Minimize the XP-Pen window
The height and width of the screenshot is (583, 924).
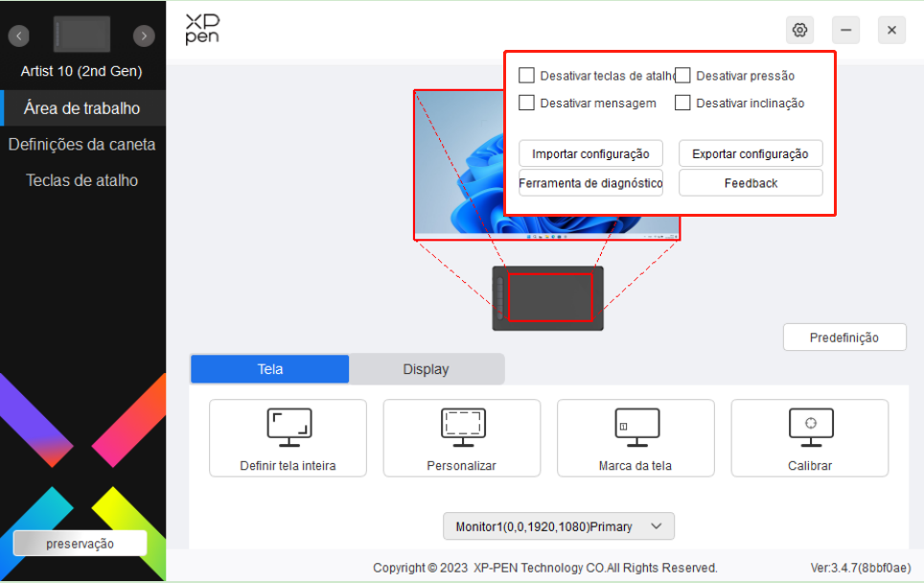pyautogui.click(x=845, y=30)
